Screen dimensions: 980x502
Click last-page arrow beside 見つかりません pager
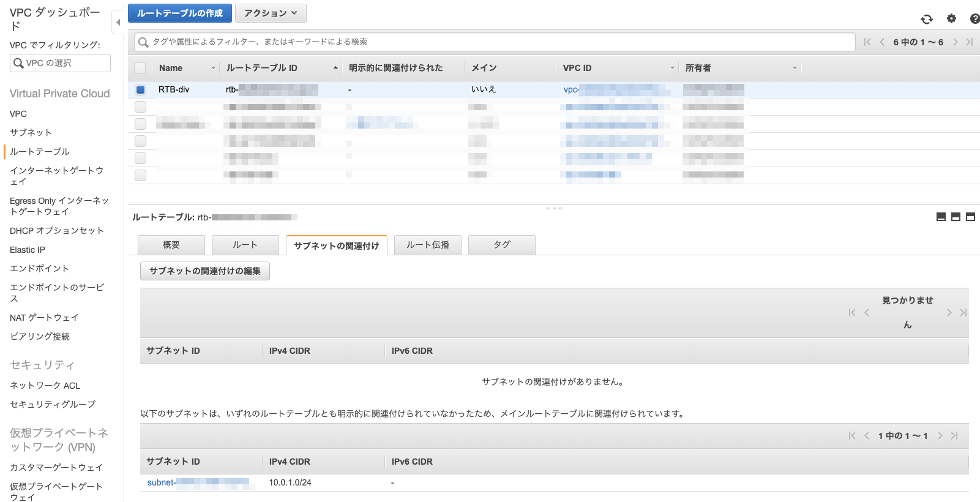click(x=963, y=313)
